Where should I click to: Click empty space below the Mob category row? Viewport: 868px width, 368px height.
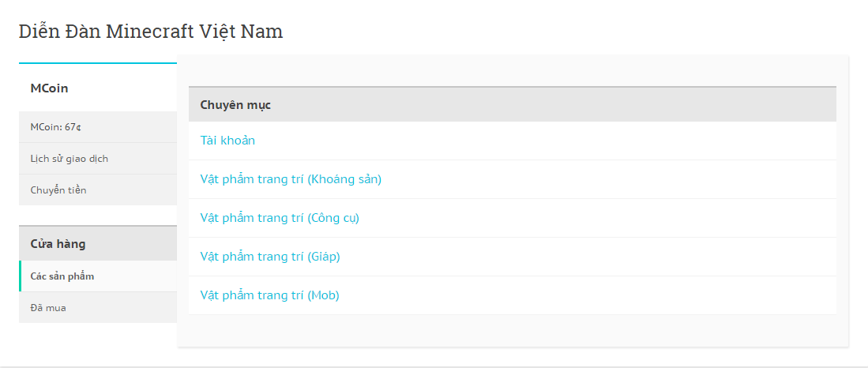[512, 330]
